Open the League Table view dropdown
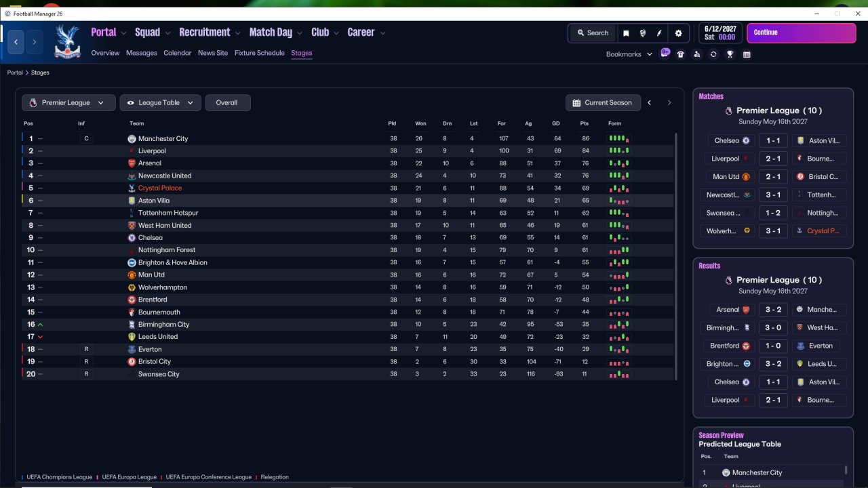 point(160,102)
